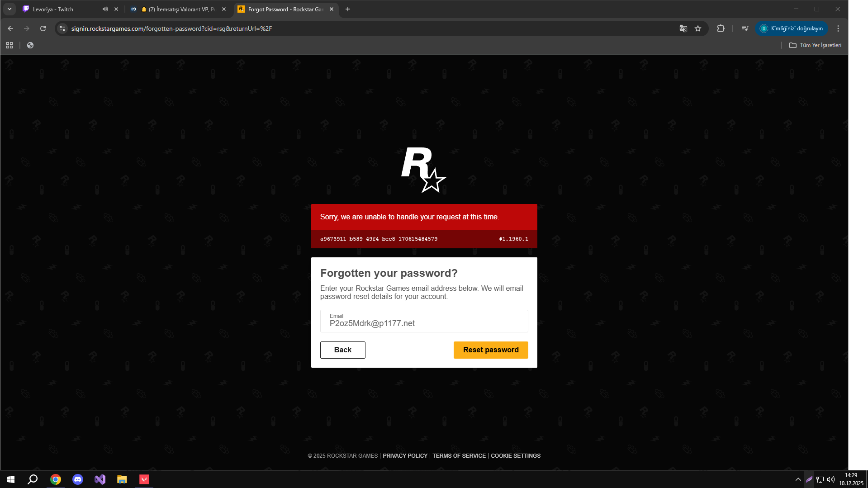Close the Levoriya - Twitch tab
Viewport: 868px width, 488px height.
[116, 9]
